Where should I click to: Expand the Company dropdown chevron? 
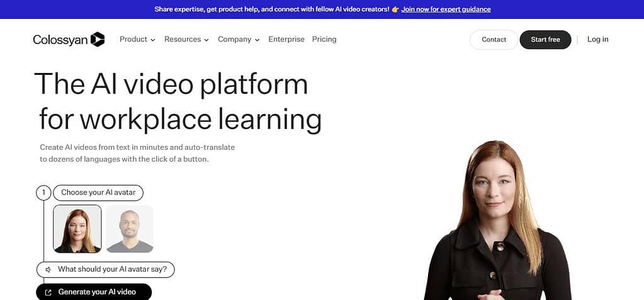click(x=257, y=40)
